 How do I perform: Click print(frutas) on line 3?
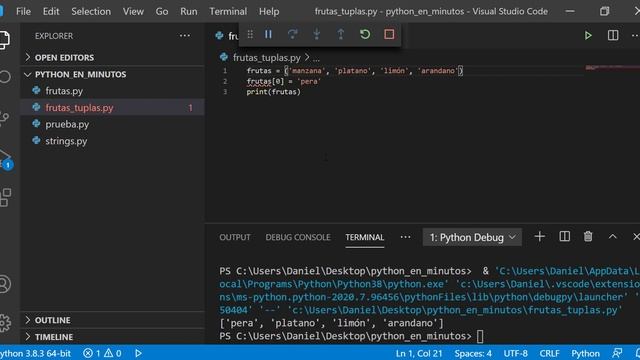273,92
